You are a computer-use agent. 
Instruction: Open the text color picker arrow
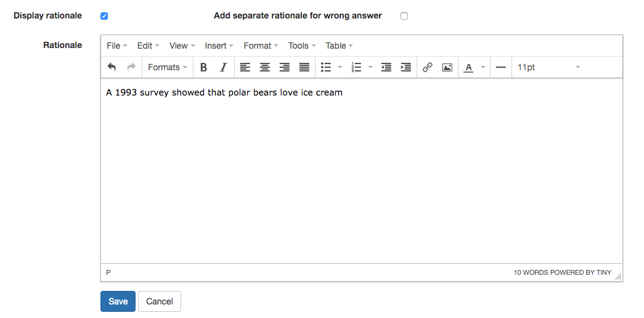(483, 68)
